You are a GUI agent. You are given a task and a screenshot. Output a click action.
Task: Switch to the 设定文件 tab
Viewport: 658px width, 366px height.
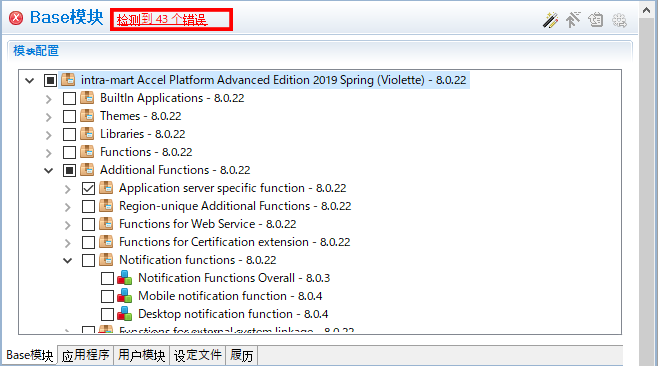[198, 356]
